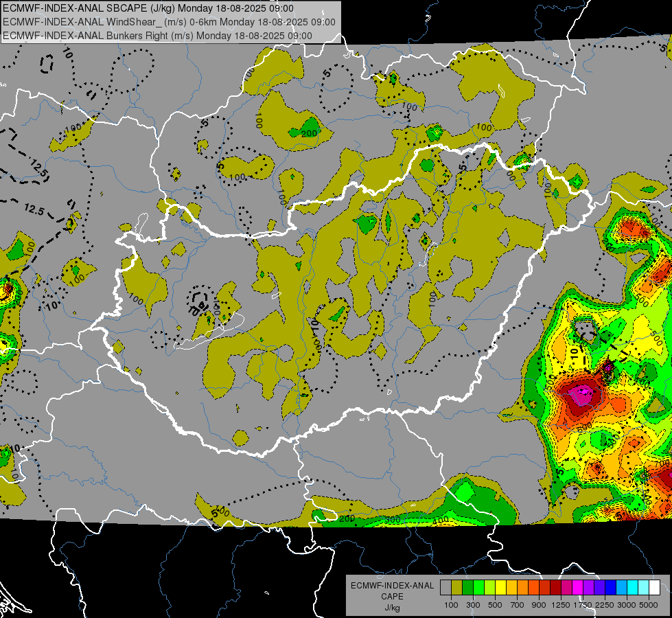Select the pure blue swatch at 2250
The image size is (672, 618).
tap(611, 588)
